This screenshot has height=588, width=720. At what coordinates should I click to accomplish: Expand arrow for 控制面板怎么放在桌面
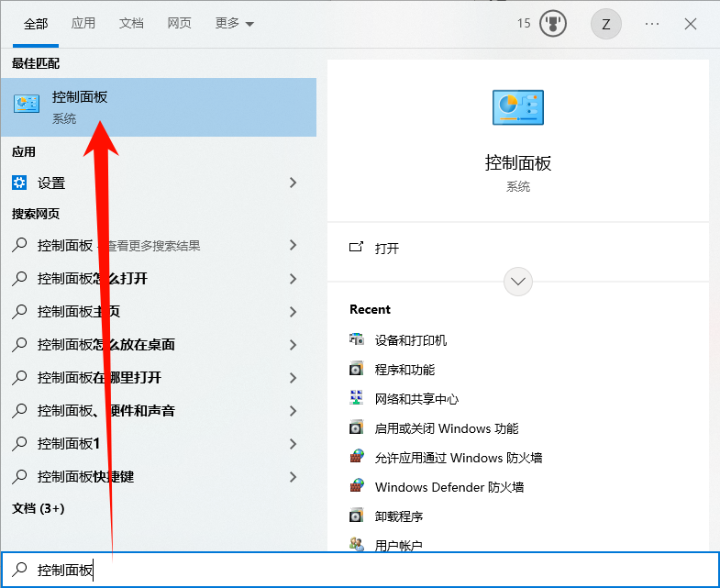click(x=293, y=345)
